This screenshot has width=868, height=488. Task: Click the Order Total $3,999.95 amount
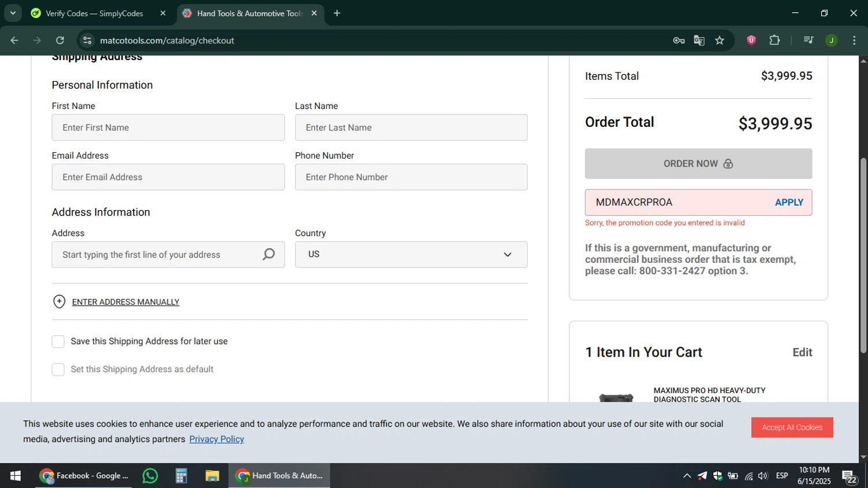pos(775,123)
